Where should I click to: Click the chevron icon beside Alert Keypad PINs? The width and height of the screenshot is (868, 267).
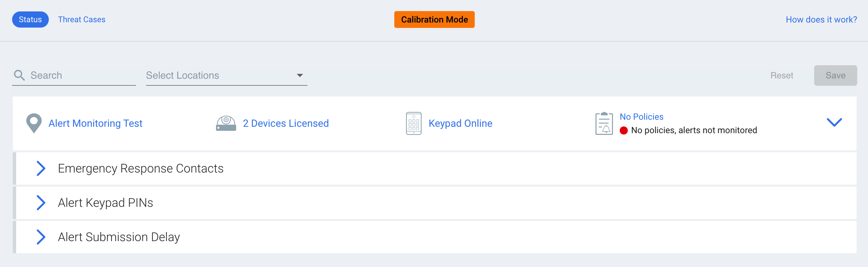(x=41, y=203)
